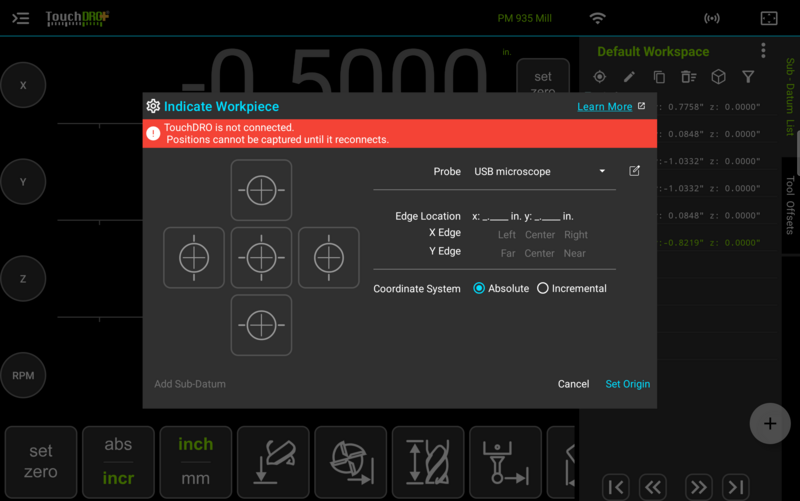Click the set zero button beside X readout
This screenshot has width=800, height=501.
543,77
